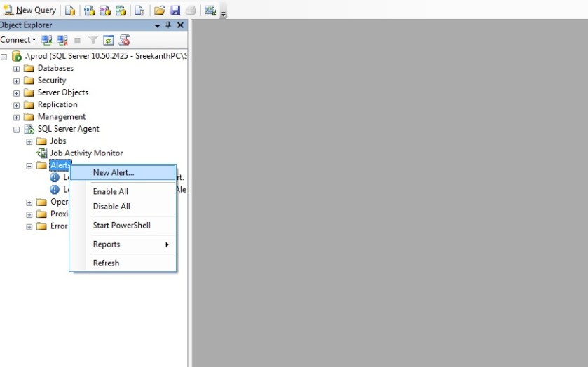The height and width of the screenshot is (367, 588).
Task: Click the Save disk icon in toolbar
Action: pos(175,10)
